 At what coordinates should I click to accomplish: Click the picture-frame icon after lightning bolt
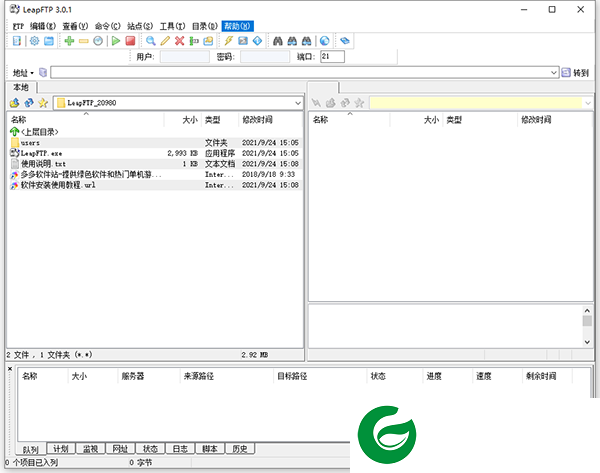click(243, 41)
